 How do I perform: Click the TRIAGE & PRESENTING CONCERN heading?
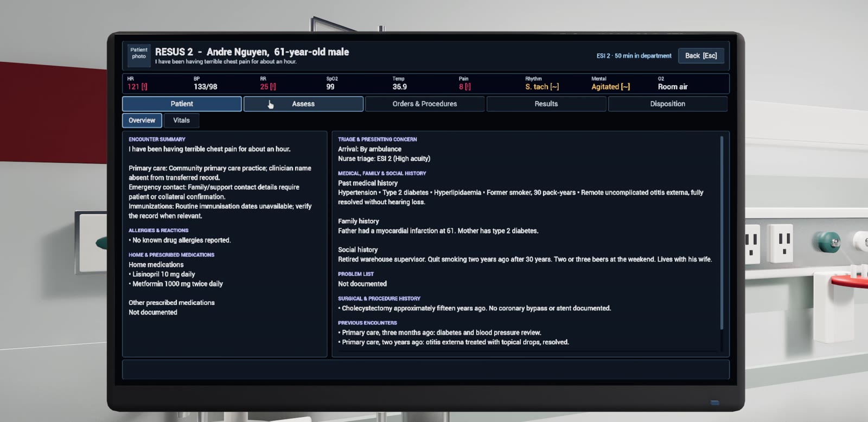[x=378, y=139]
